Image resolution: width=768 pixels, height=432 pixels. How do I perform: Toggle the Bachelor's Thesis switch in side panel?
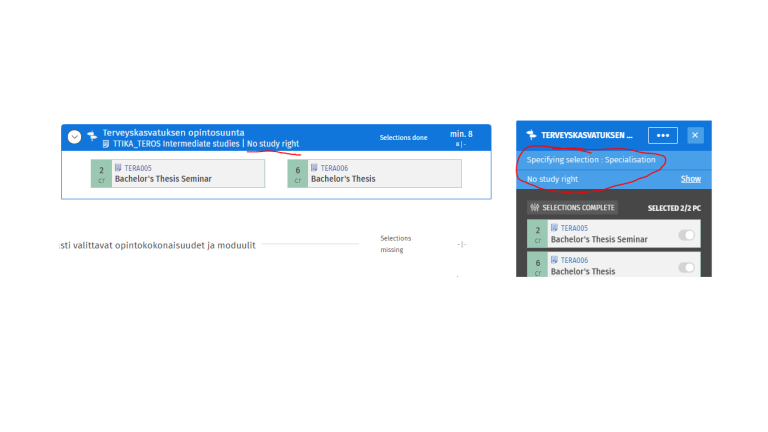click(x=687, y=267)
